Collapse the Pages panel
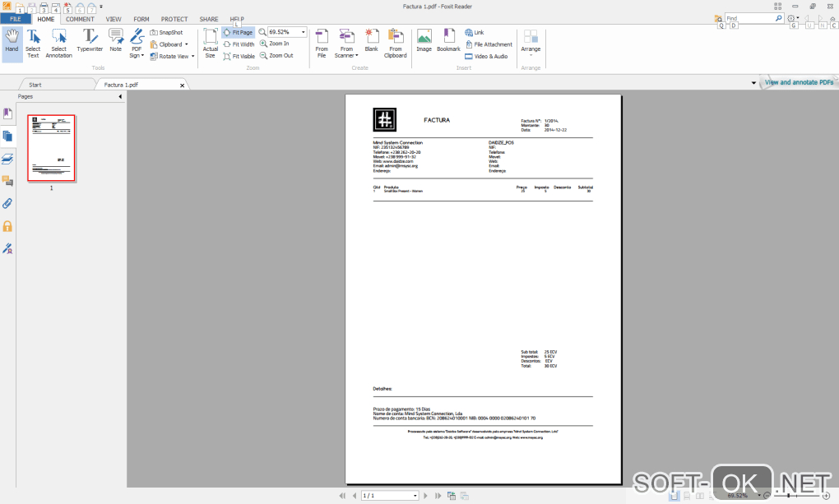Screen dimensions: 839x504 point(120,97)
